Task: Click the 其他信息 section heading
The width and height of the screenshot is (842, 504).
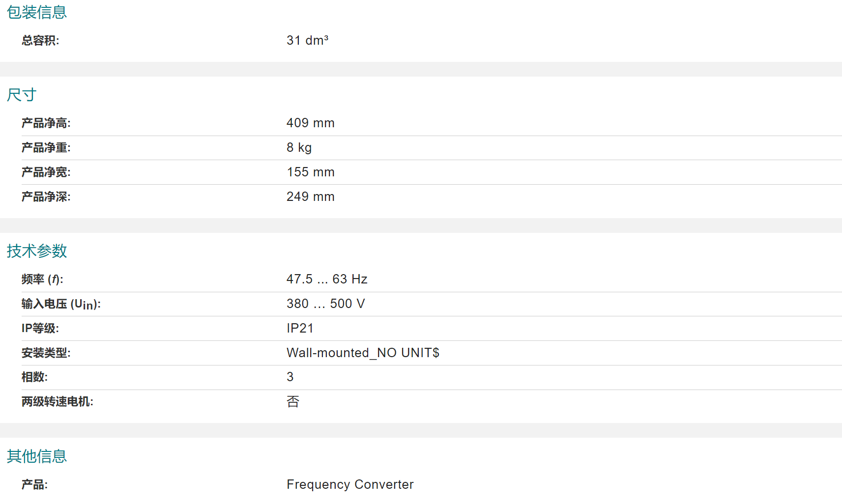Action: 37,456
